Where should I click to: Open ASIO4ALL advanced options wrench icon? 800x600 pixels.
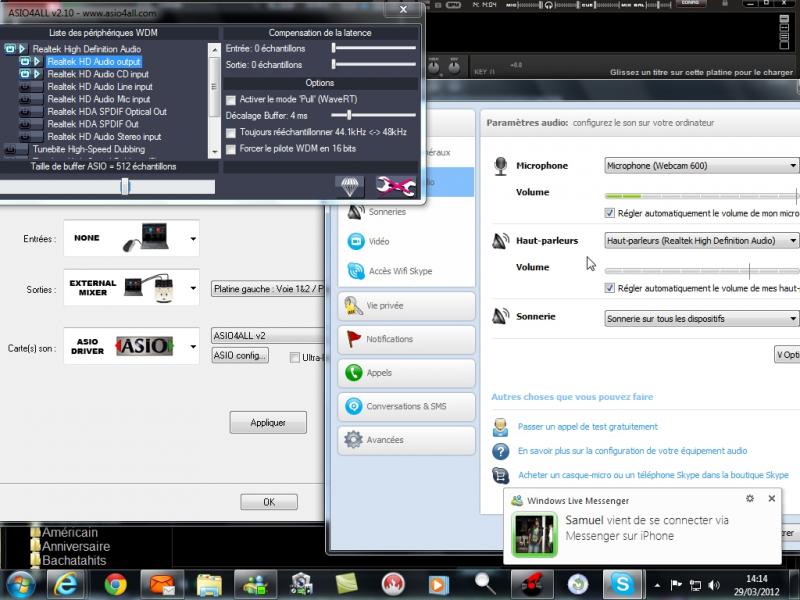(x=395, y=185)
